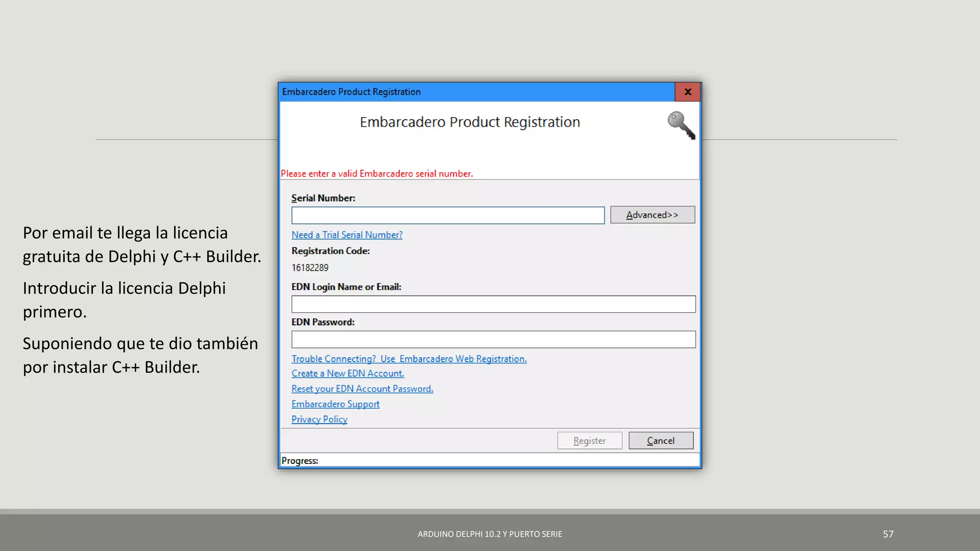Screen dimensions: 980x551
Task: Focus the EDN Login Name or Email field
Action: (x=493, y=304)
